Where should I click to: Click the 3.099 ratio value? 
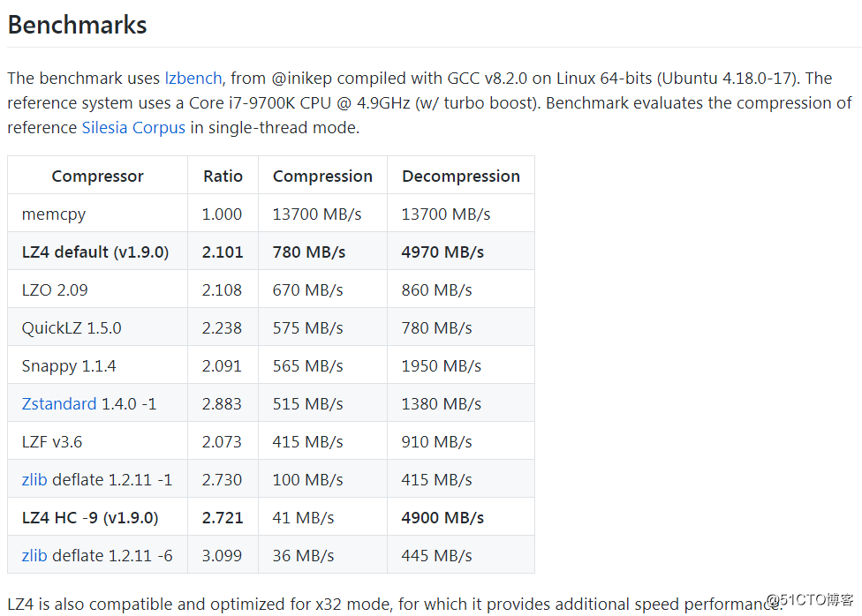[222, 556]
